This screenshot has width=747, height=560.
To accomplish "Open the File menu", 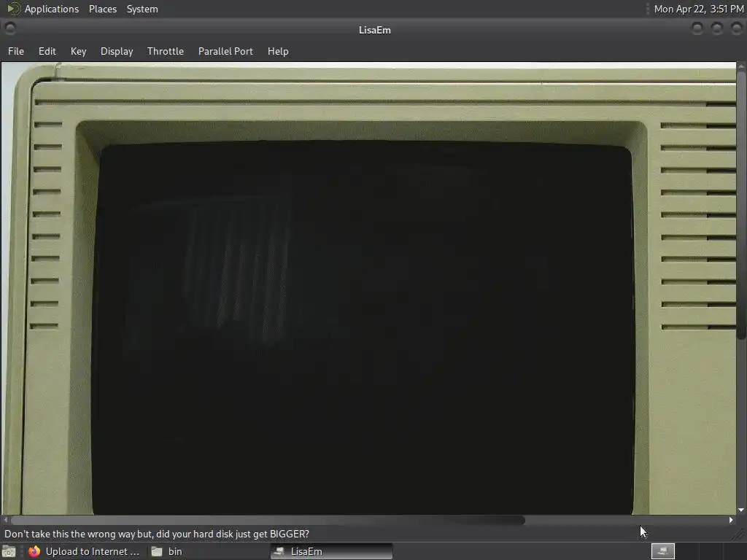I will coord(16,51).
